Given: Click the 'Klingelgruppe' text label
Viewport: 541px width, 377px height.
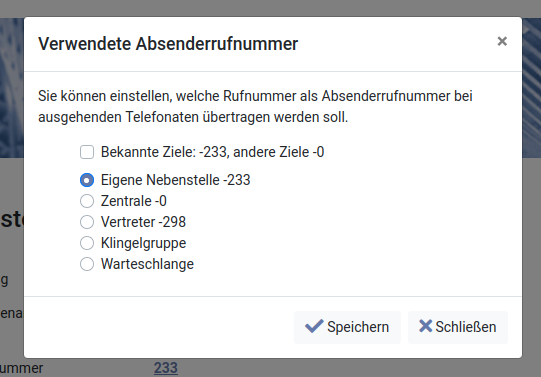Looking at the screenshot, I should click(x=143, y=244).
